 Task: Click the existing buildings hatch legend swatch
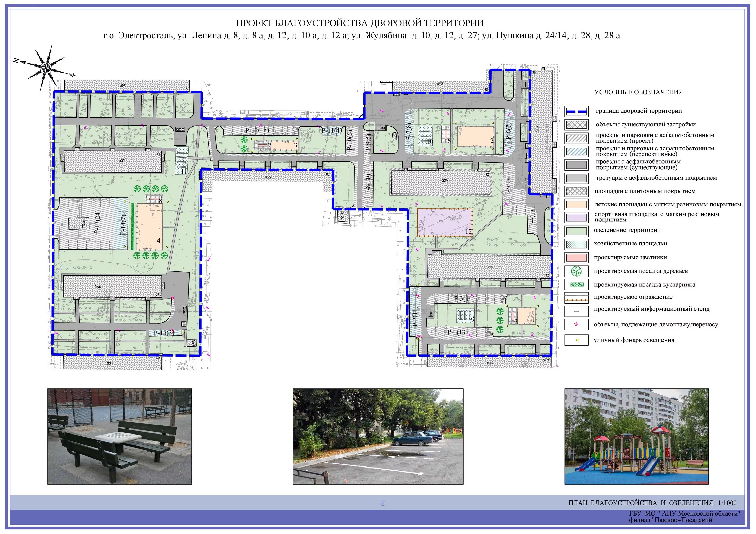point(576,125)
